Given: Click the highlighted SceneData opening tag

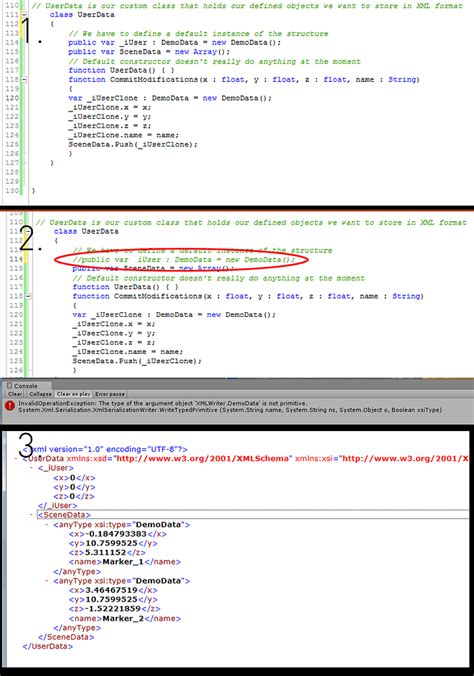Looking at the screenshot, I should click(64, 515).
